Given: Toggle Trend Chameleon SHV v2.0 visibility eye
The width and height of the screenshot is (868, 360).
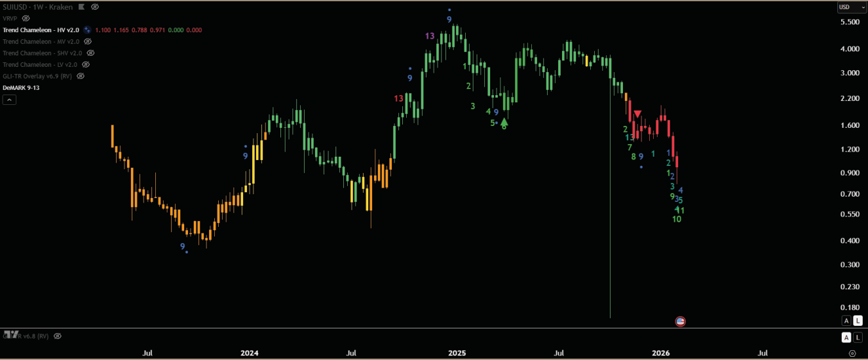Looking at the screenshot, I should coord(90,52).
